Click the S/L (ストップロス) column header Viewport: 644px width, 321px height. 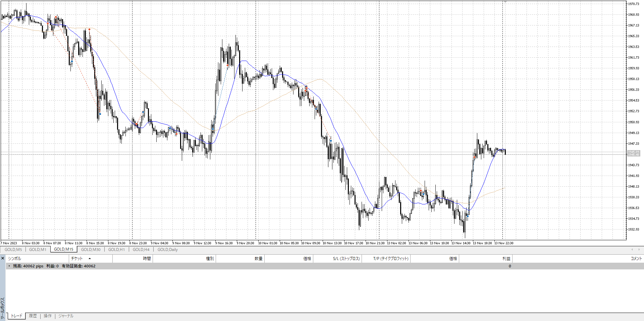(x=346, y=259)
